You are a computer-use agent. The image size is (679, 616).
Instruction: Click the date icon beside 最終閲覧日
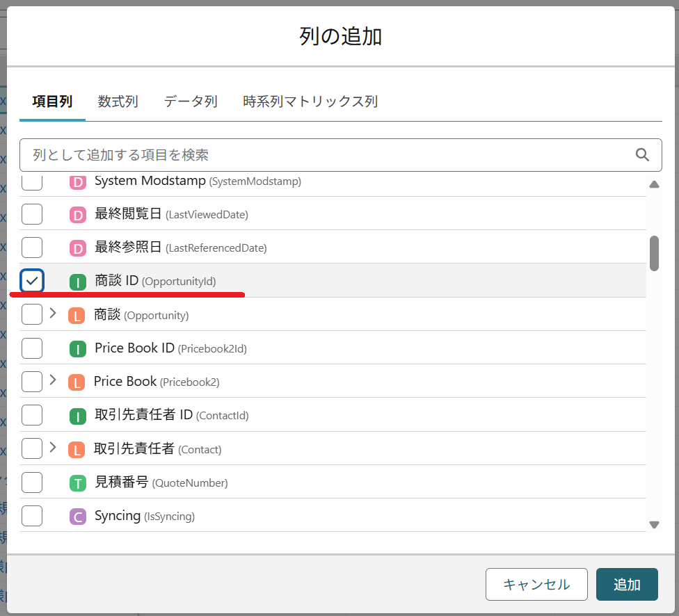78,215
